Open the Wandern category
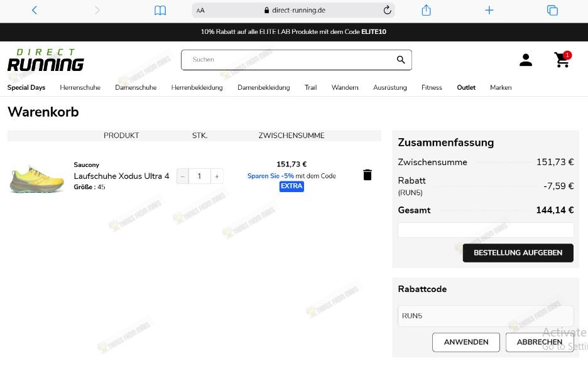The height and width of the screenshot is (366, 588). 345,87
